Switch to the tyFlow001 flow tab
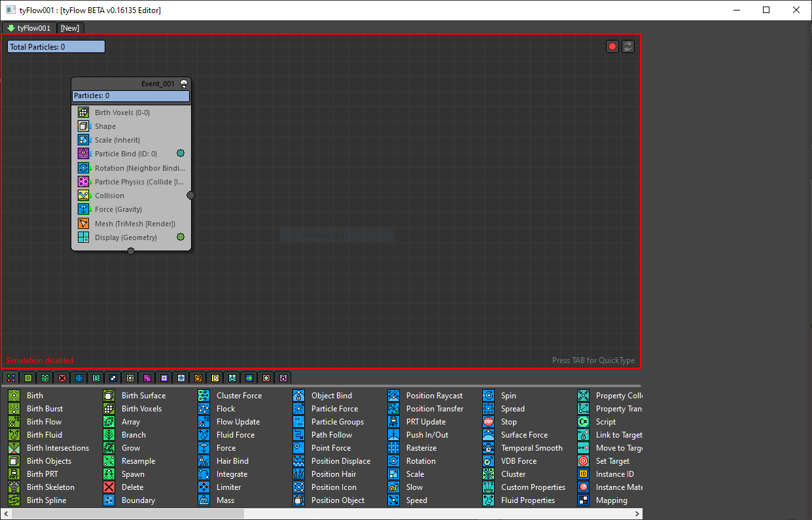 click(x=29, y=28)
